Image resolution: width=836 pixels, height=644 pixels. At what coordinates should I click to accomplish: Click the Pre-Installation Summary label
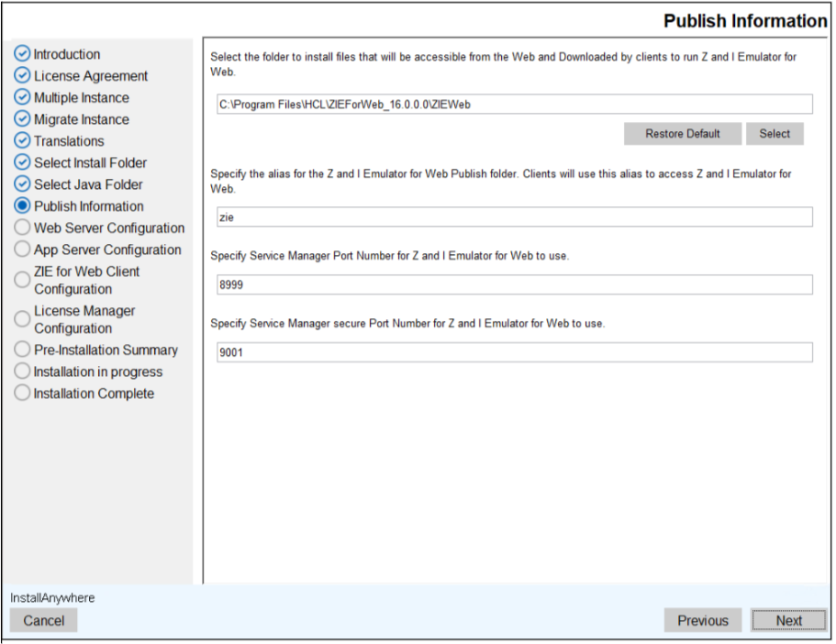click(106, 350)
